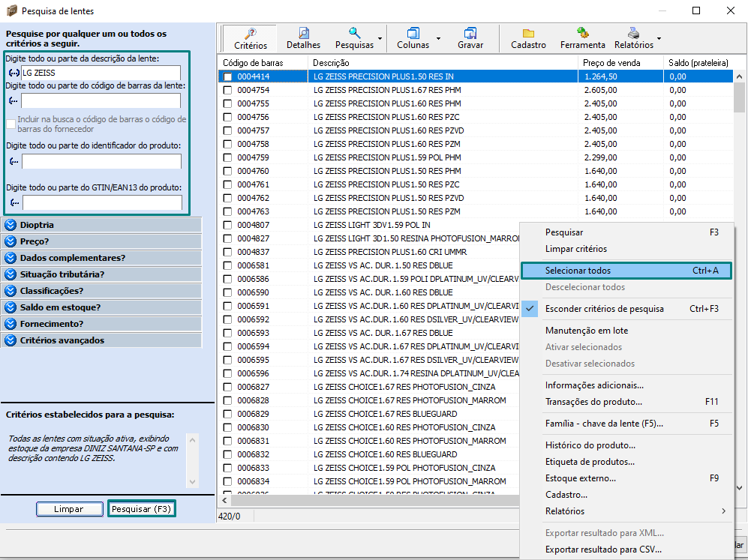This screenshot has width=748, height=560.
Task: Open Informações adicionais... menu entry
Action: click(x=626, y=385)
